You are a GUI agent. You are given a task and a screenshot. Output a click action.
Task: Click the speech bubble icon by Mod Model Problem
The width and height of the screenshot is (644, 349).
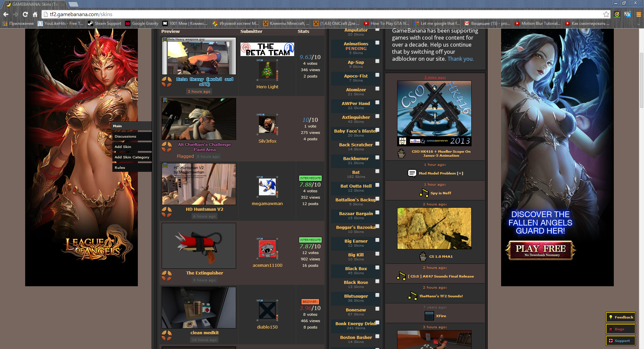(x=412, y=173)
